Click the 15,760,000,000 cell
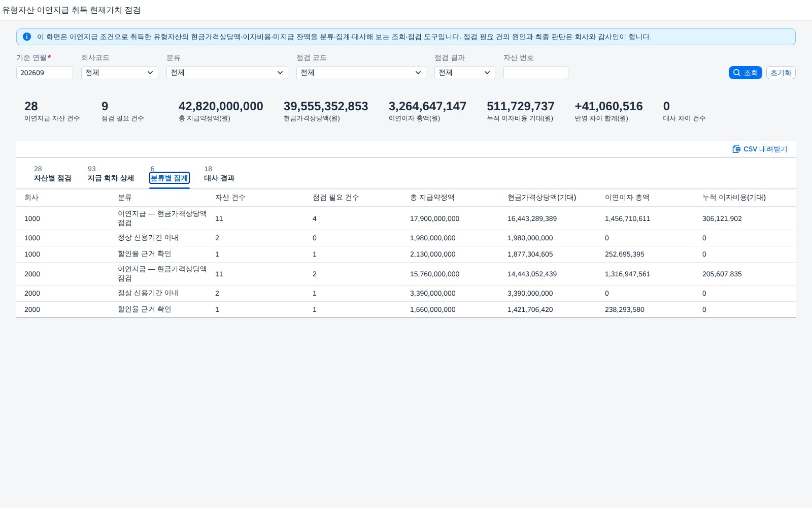The image size is (812, 508). click(x=434, y=274)
